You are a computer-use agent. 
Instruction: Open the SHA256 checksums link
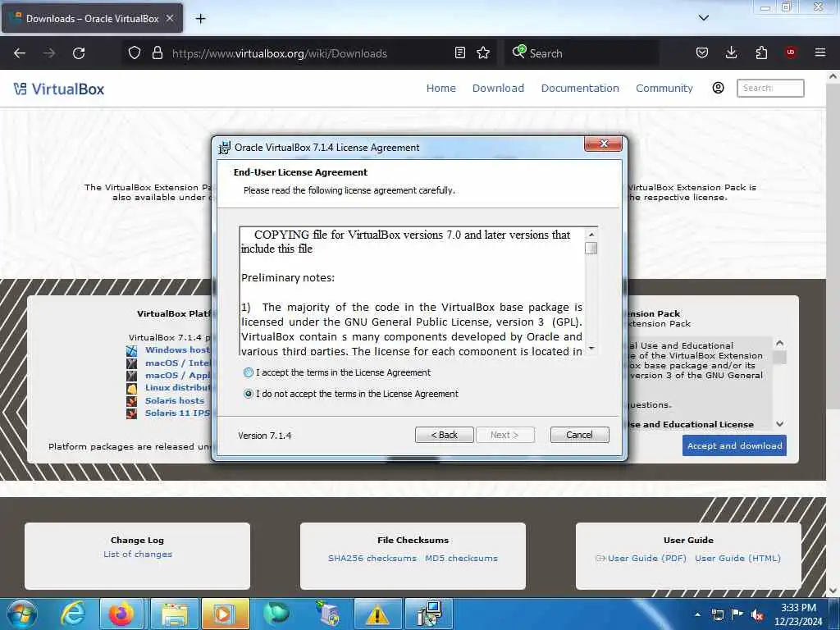[372, 558]
